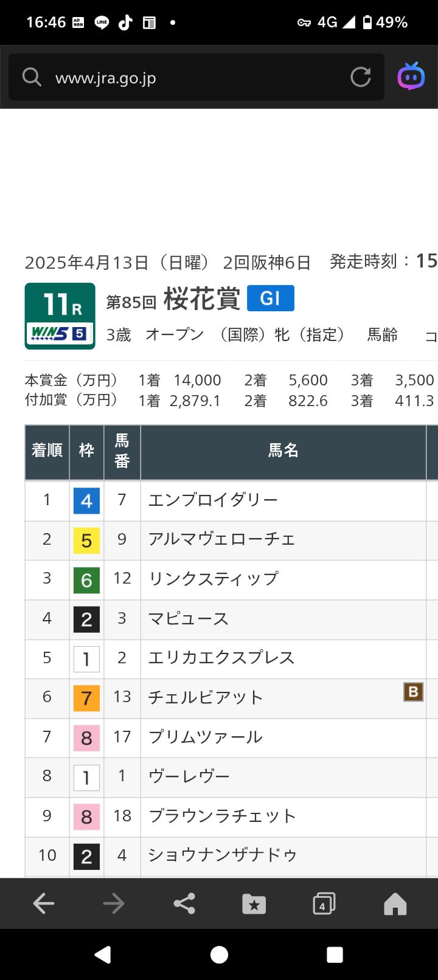Tap the green frame 6 swatch

(x=86, y=580)
